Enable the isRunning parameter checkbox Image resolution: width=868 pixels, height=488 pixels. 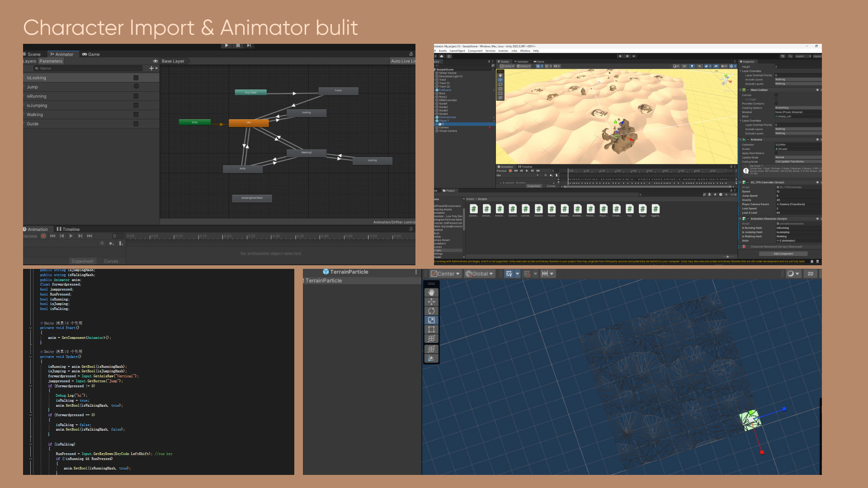click(x=136, y=96)
